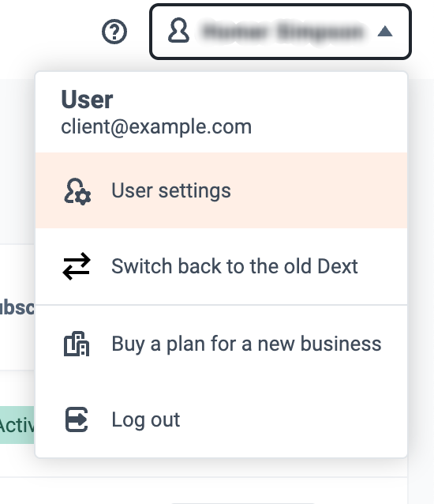The width and height of the screenshot is (434, 504).
Task: Click the blurred account name button
Action: [280, 32]
